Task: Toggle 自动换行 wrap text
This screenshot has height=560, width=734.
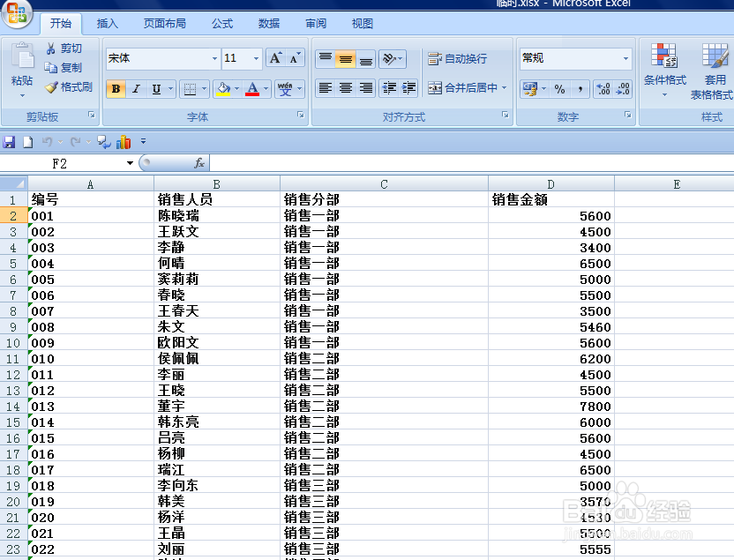Action: coord(457,58)
